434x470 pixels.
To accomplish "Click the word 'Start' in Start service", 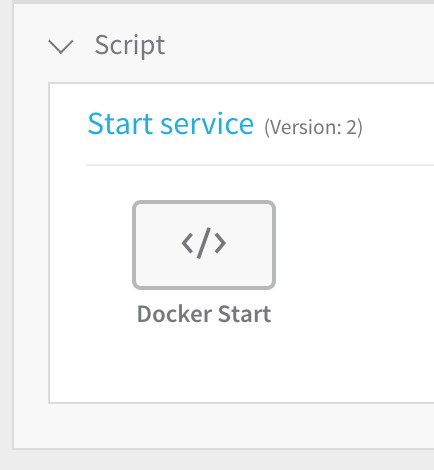I will coord(120,124).
